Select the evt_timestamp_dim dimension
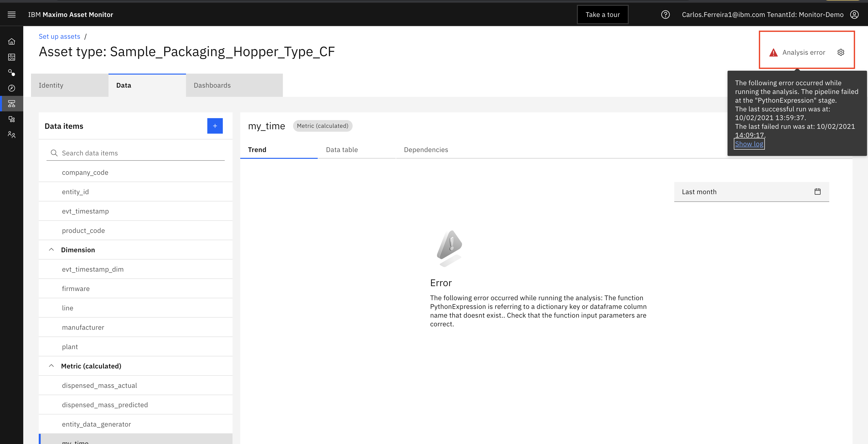 tap(135, 269)
